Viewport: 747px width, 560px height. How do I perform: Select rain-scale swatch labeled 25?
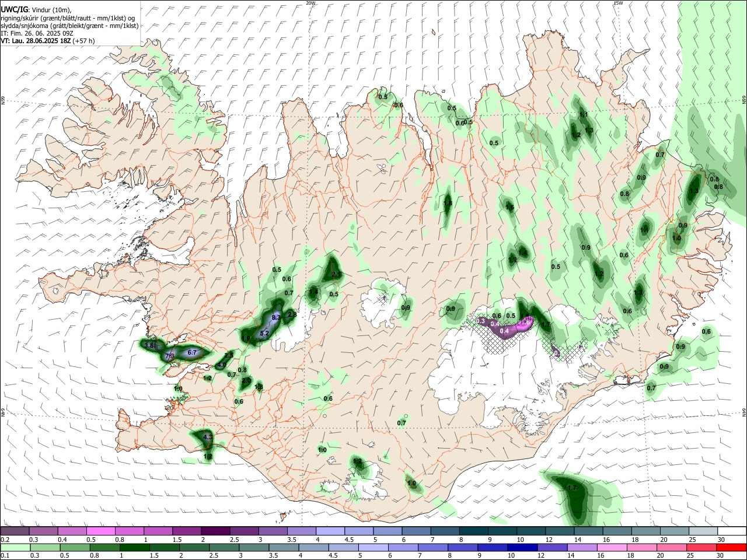pyautogui.click(x=701, y=547)
